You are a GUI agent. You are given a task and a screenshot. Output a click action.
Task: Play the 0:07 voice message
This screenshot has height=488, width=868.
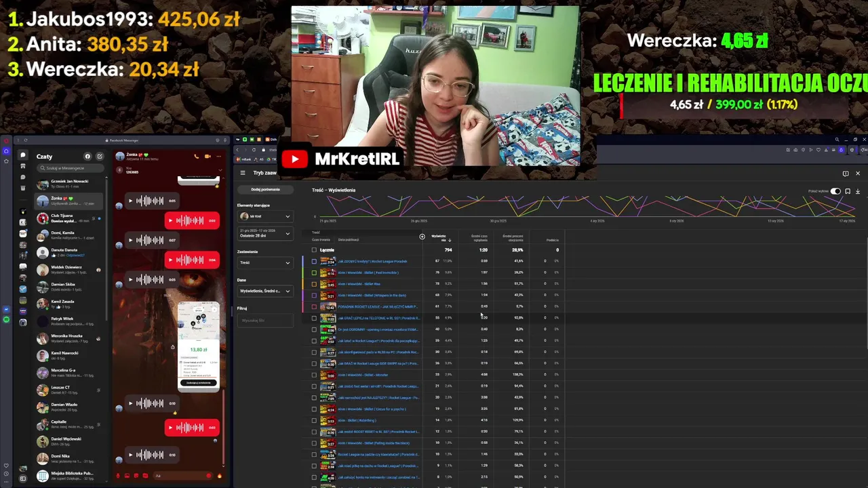pos(130,240)
